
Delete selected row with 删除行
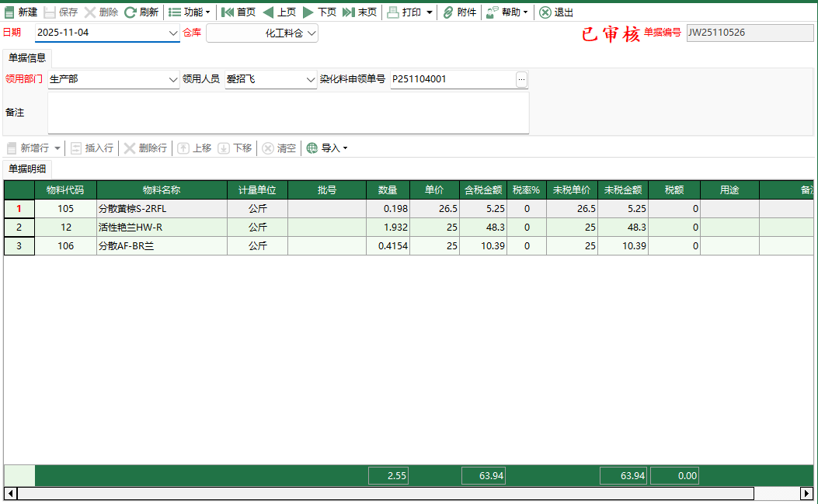pos(145,148)
